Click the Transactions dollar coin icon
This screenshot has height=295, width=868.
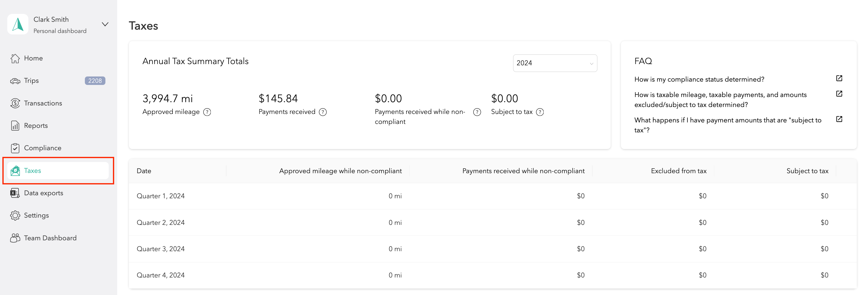click(15, 103)
